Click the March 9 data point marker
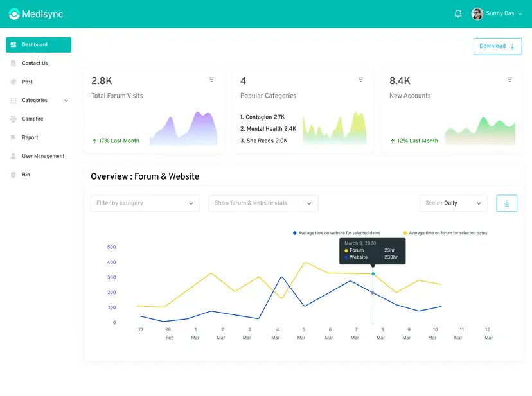 click(x=373, y=273)
